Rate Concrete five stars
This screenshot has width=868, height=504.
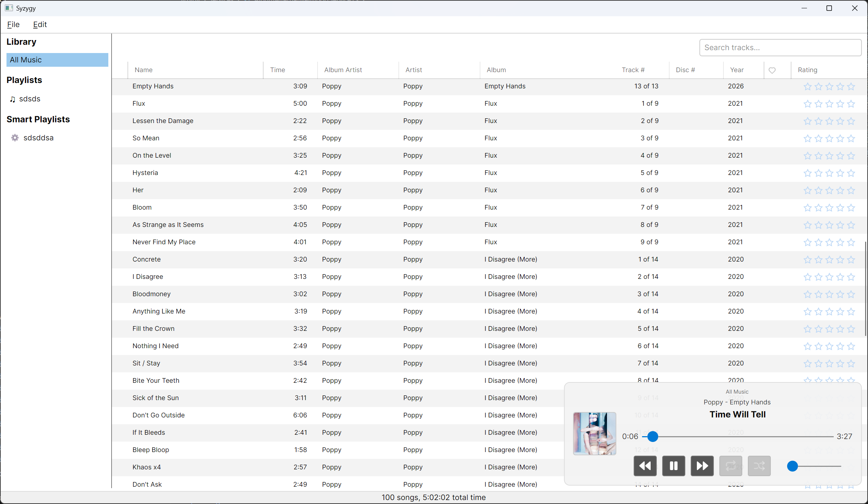pos(851,260)
